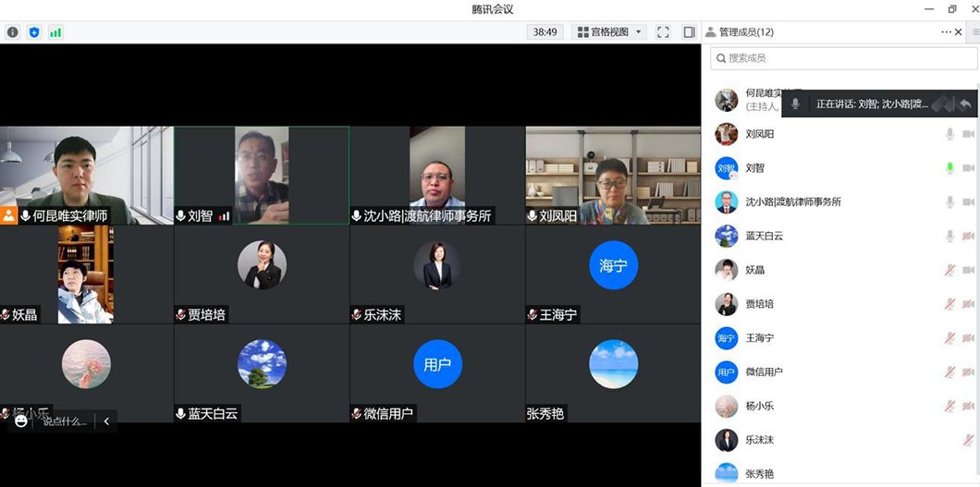Check the green network signal icon
This screenshot has height=487, width=980.
tap(55, 31)
